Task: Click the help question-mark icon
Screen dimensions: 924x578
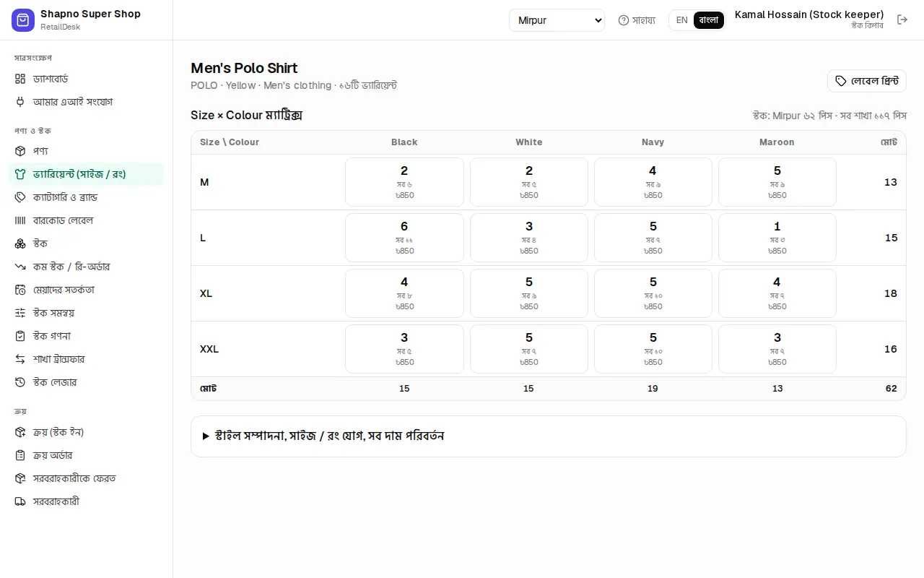Action: pyautogui.click(x=624, y=20)
